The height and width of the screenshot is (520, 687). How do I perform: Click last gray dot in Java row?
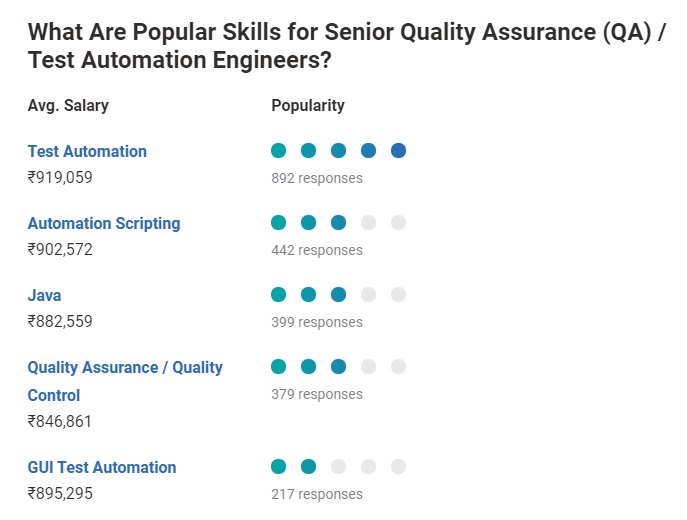398,295
